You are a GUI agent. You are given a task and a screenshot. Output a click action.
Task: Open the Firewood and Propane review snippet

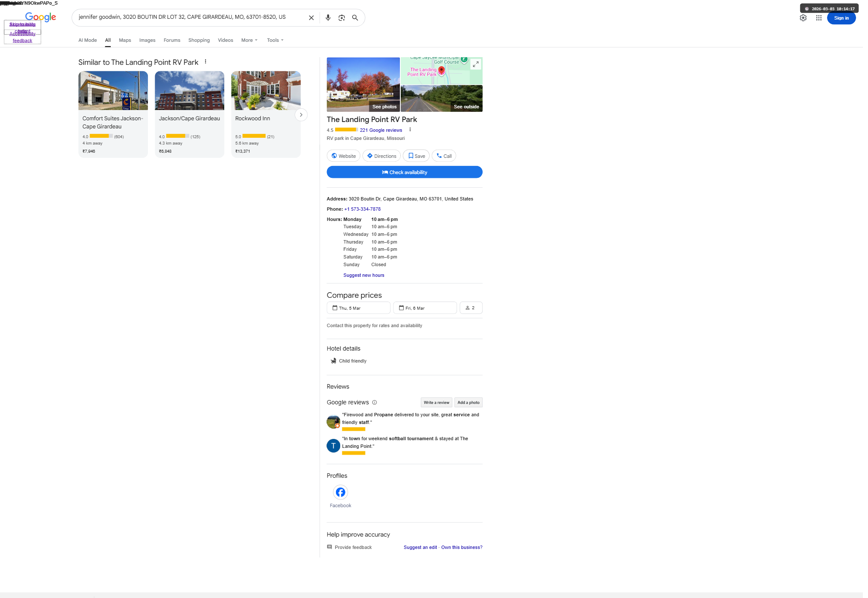[x=411, y=418]
